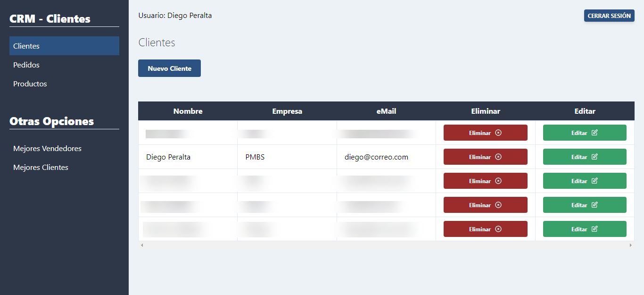Click the 'Usuario: Diego Peralta' label

pyautogui.click(x=175, y=16)
